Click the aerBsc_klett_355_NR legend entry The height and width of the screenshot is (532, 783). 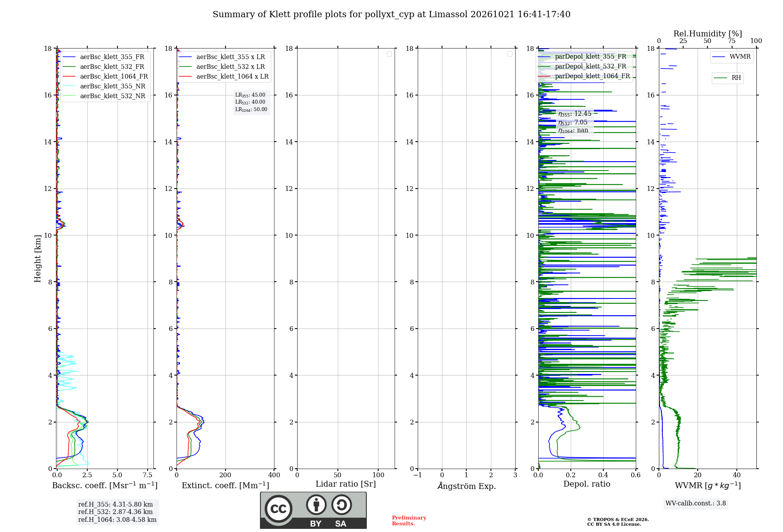click(x=104, y=86)
